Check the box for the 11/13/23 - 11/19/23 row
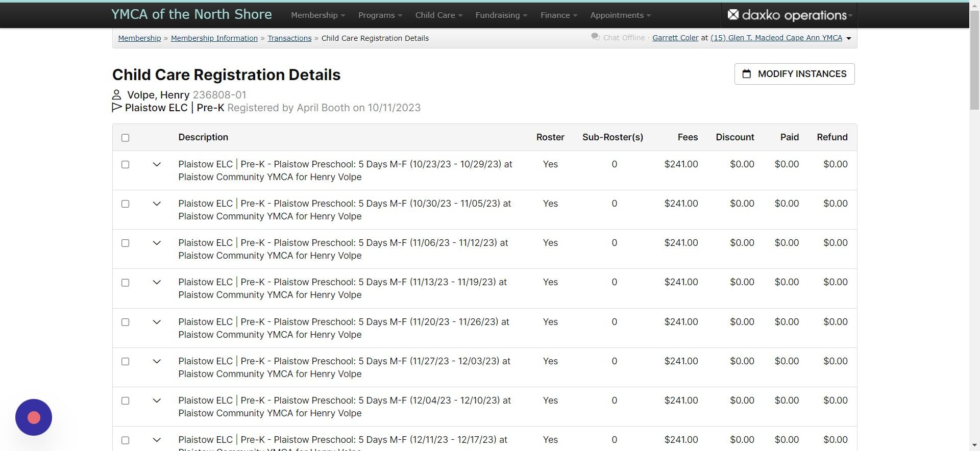The width and height of the screenshot is (980, 451). (x=126, y=283)
